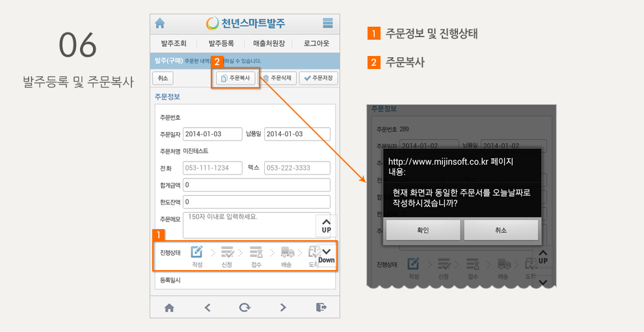Screen dimensions: 644x332
Task: Open the hamburger menu in the header
Action: 328,23
